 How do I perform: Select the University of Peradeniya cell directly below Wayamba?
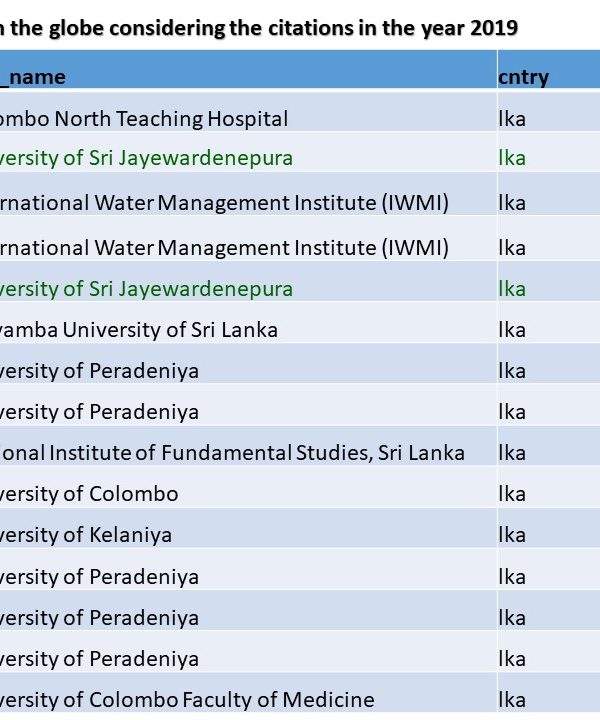point(99,371)
